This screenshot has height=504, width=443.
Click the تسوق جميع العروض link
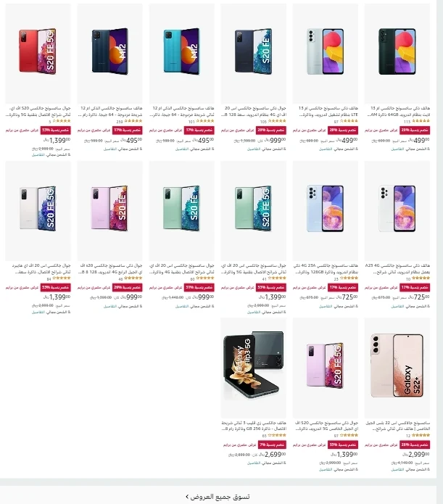point(220,497)
